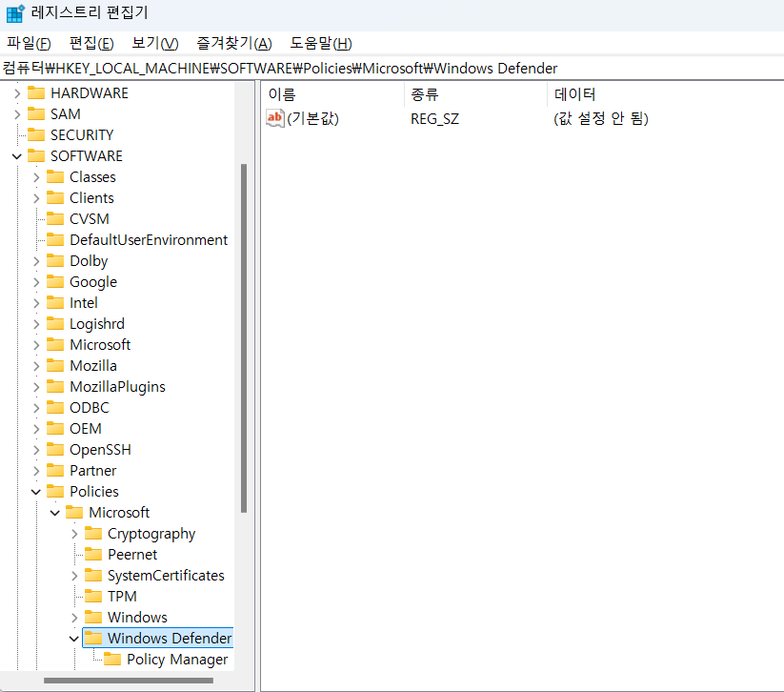Viewport: 784px width, 692px height.
Task: Click the DefaultUserEnvironment folder icon
Action: pyautogui.click(x=55, y=240)
